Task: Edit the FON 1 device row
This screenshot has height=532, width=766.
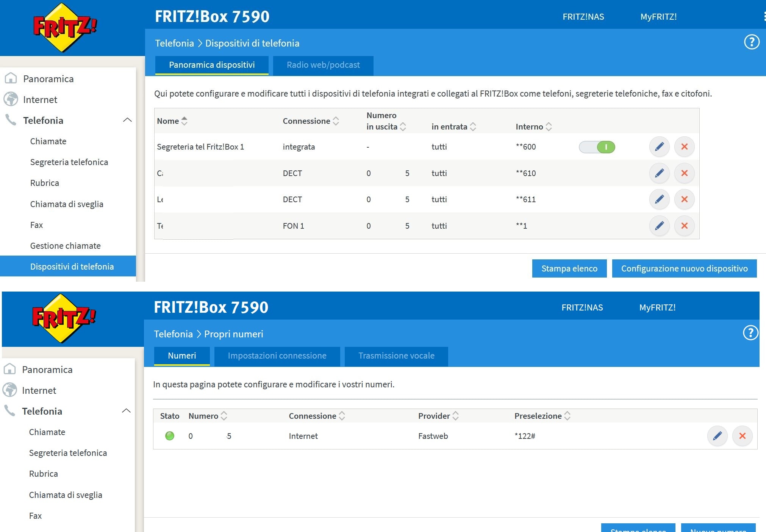Action: coord(659,226)
